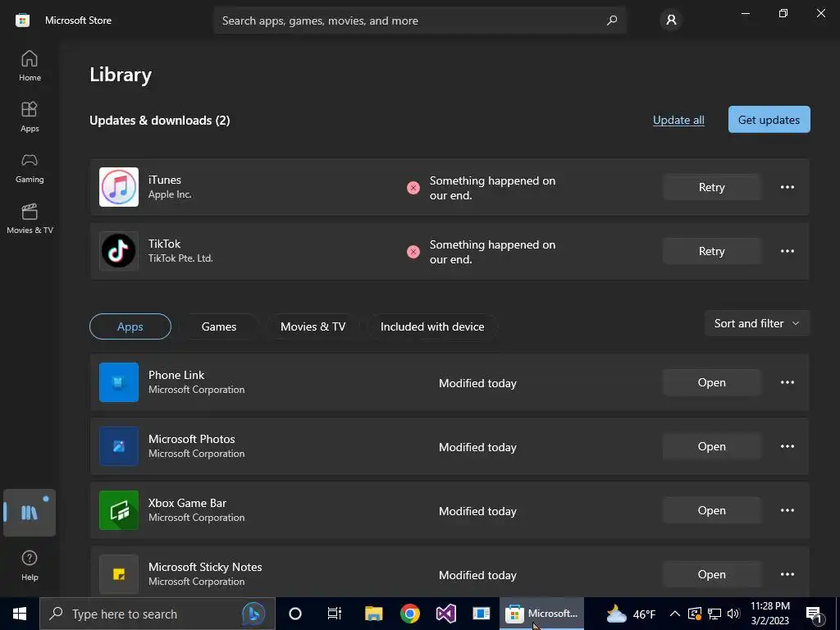This screenshot has height=630, width=840.
Task: Expand the Sort and filter dropdown
Action: [757, 323]
